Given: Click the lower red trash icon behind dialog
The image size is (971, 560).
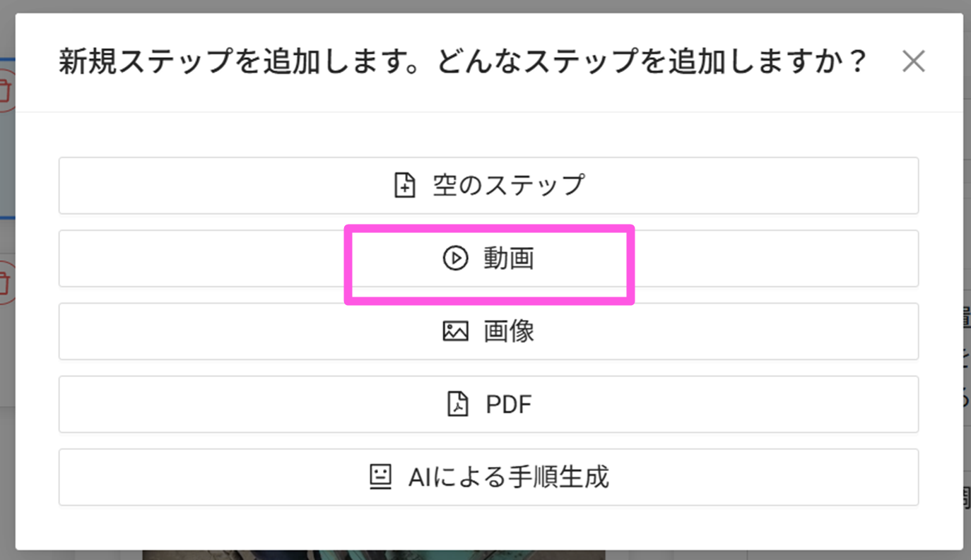Looking at the screenshot, I should 6,284.
